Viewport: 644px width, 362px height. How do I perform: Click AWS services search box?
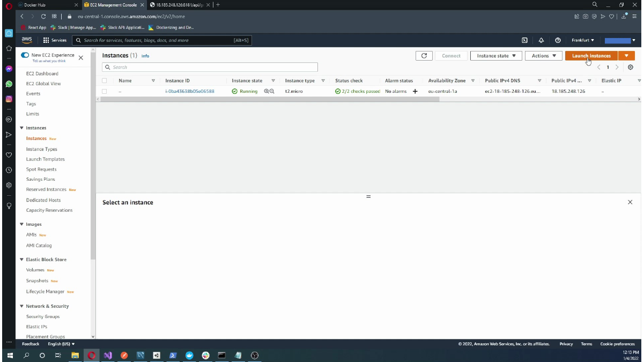(x=161, y=40)
